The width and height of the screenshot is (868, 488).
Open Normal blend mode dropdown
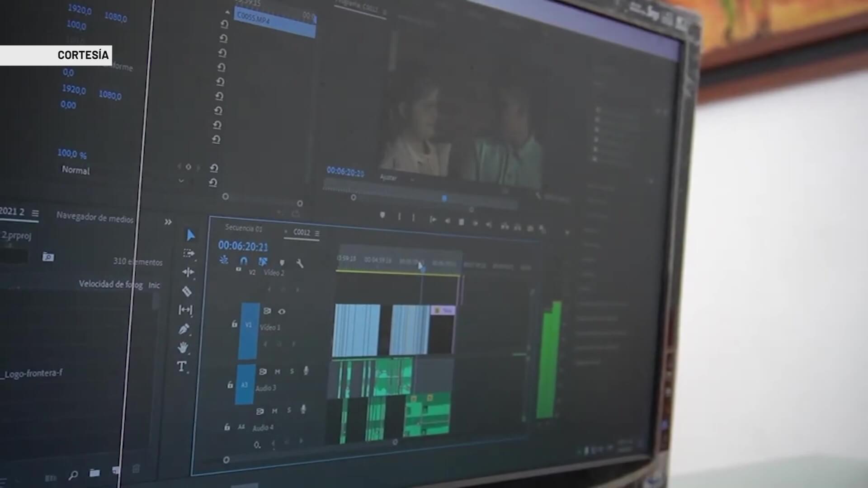75,170
